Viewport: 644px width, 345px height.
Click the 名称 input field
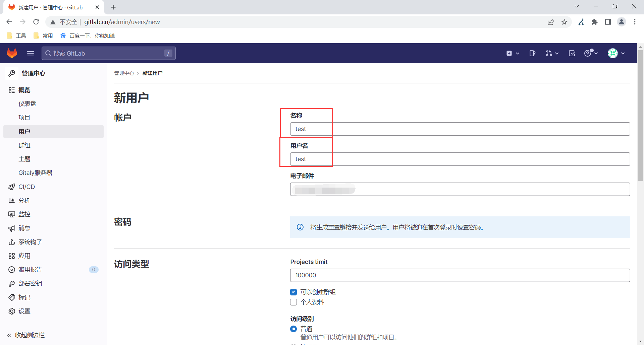tap(460, 129)
